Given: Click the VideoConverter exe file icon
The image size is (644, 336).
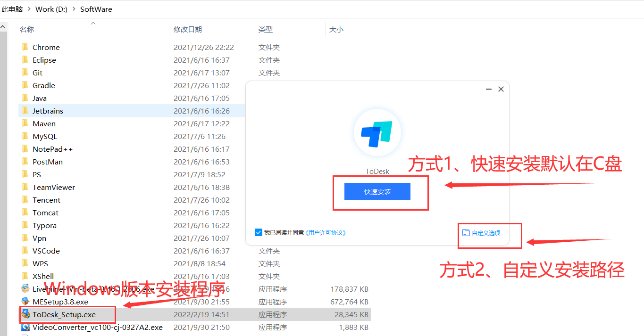Looking at the screenshot, I should 25,327.
